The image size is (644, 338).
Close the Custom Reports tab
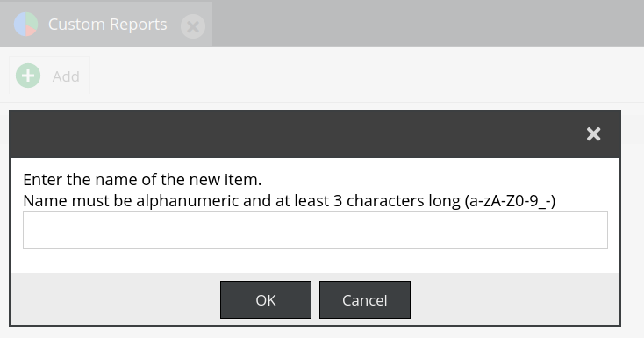[193, 26]
